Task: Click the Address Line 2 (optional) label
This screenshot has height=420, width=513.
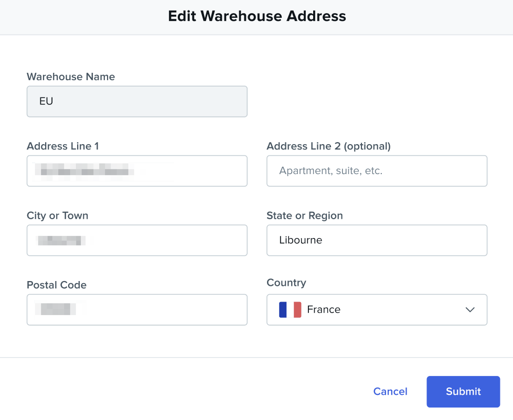Action: 328,146
